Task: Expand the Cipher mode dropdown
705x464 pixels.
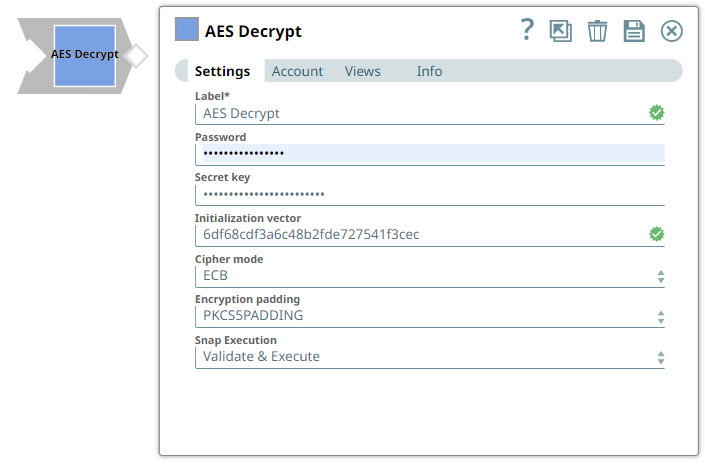Action: click(429, 276)
